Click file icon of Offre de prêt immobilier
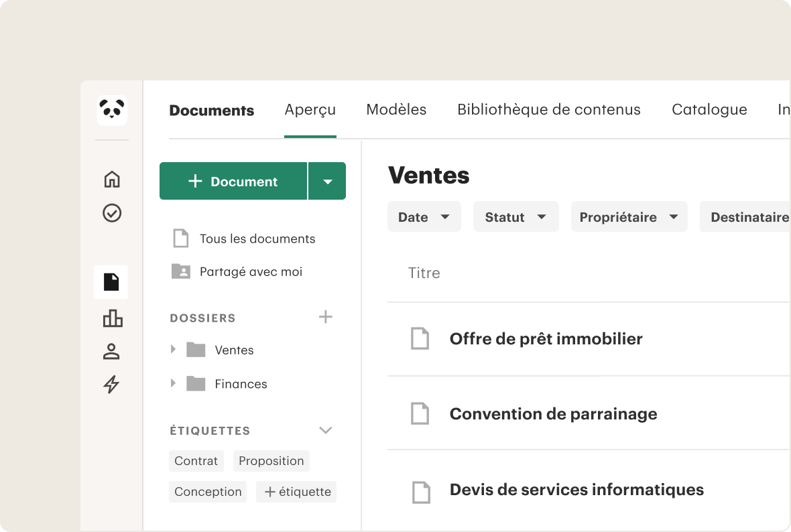 point(420,338)
